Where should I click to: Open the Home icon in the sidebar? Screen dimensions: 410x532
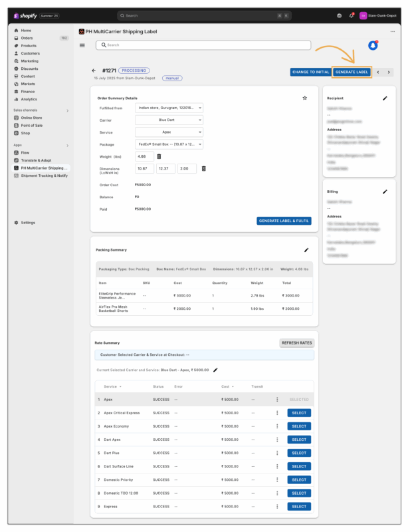(x=16, y=31)
